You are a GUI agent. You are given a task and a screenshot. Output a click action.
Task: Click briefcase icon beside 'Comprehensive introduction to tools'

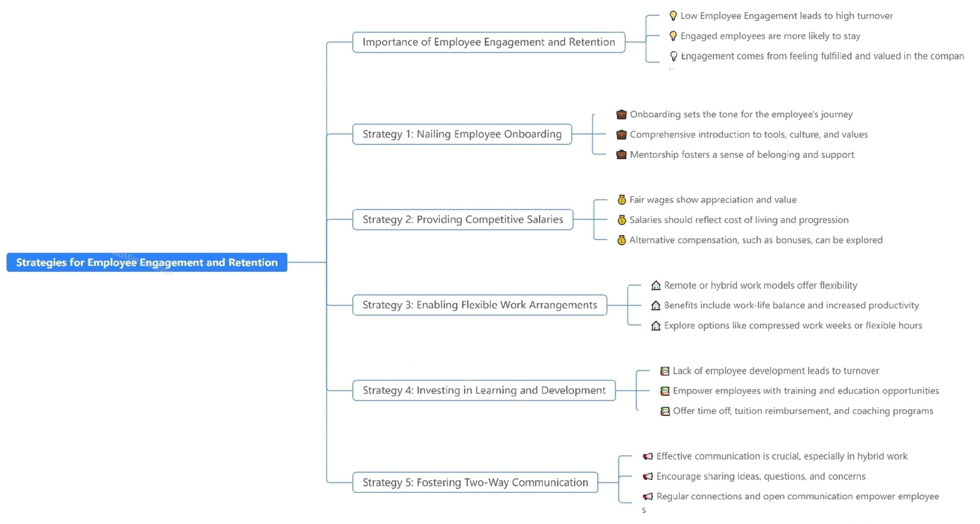[x=621, y=135]
